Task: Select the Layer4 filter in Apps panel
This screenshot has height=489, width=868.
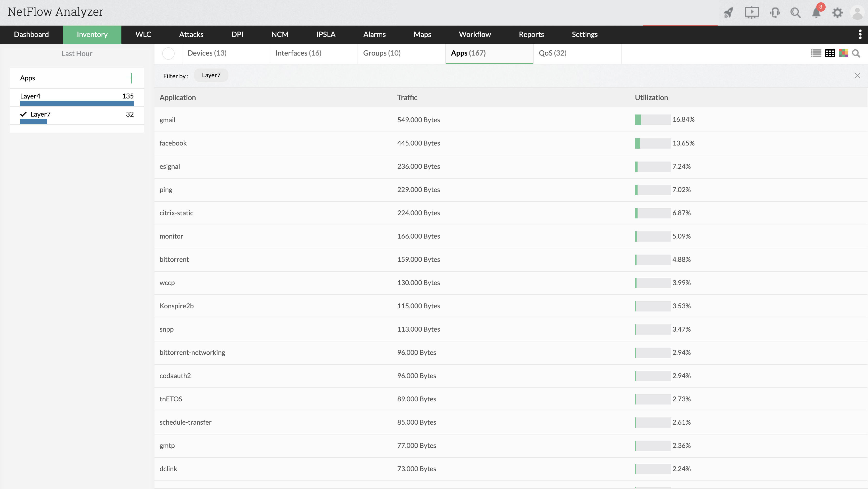Action: 30,96
